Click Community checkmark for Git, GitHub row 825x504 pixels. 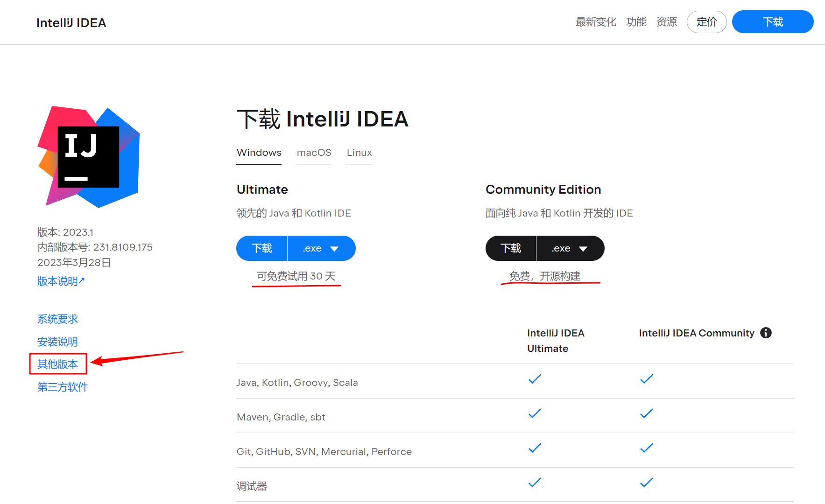click(x=647, y=448)
